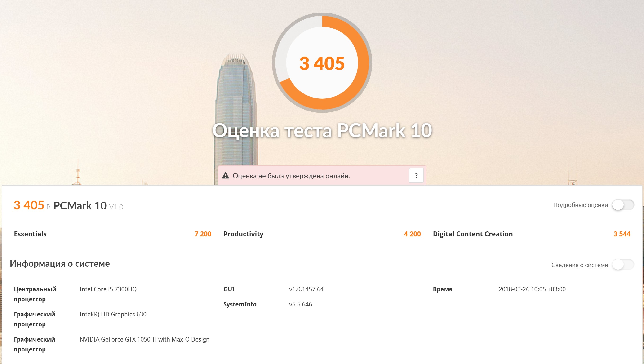Enable the Сведения о системе switch

[623, 265]
